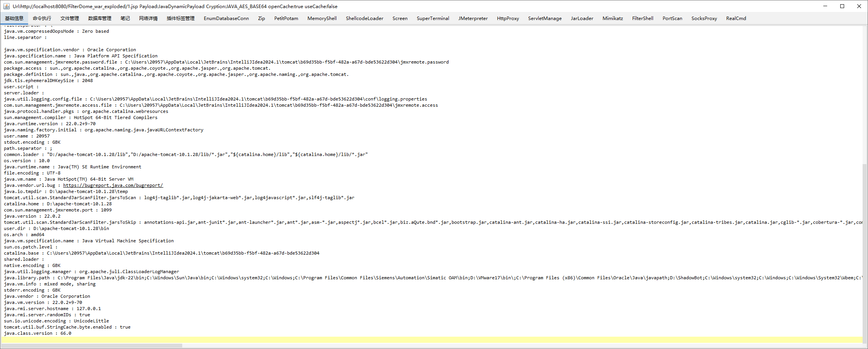Viewport: 868px width, 349px height.
Task: Switch to the EnumDatabaseConn tab
Action: coord(226,18)
